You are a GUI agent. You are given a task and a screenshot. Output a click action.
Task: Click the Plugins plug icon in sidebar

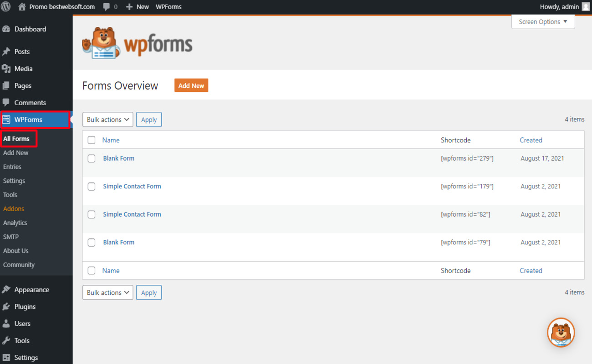[x=6, y=307]
